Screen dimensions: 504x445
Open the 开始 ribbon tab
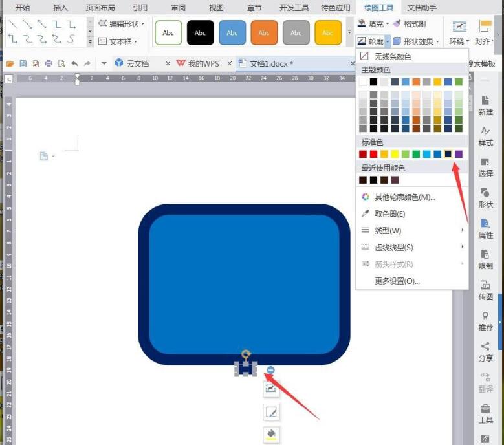pos(23,7)
